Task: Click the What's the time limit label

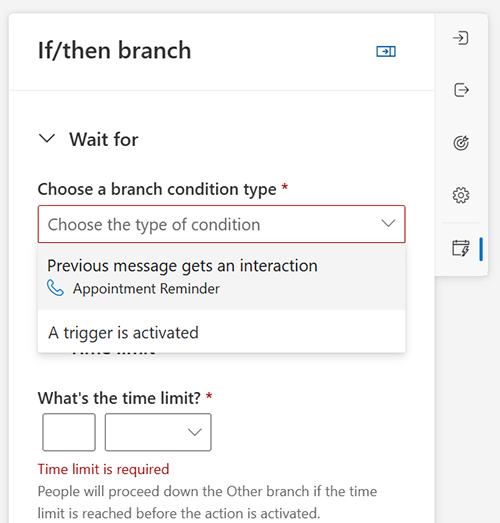Action: [x=119, y=398]
